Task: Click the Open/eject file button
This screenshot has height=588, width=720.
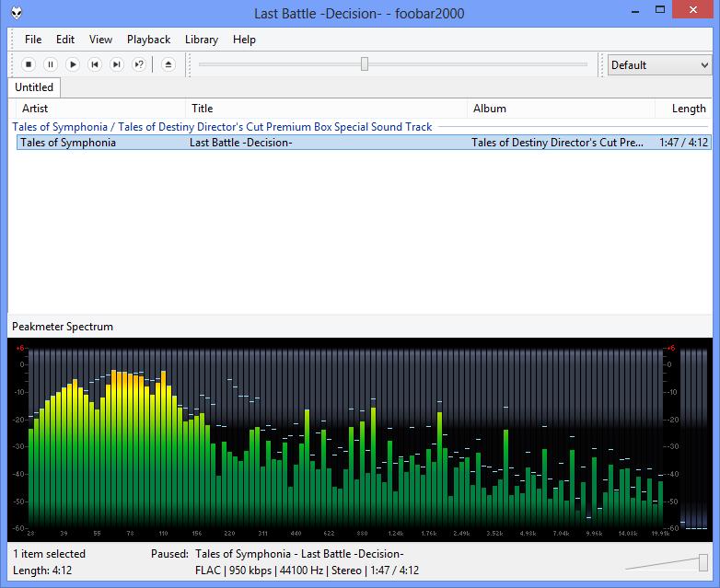Action: (x=168, y=64)
